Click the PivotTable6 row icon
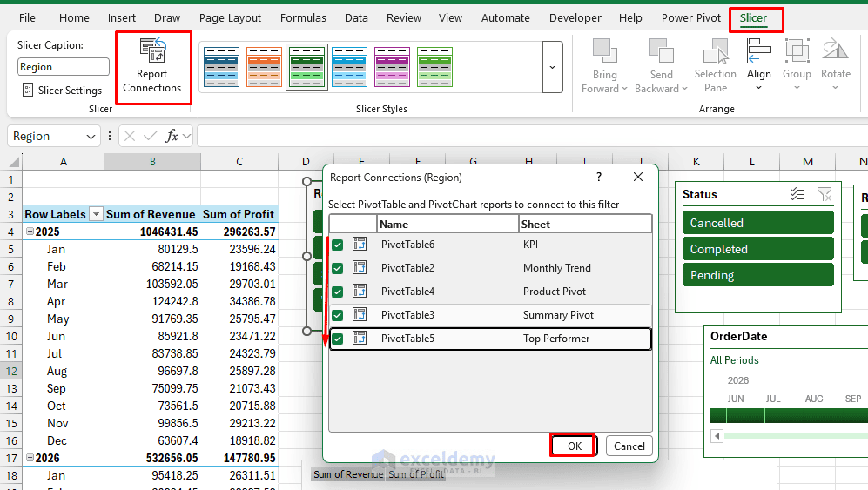868x490 pixels. coord(360,245)
